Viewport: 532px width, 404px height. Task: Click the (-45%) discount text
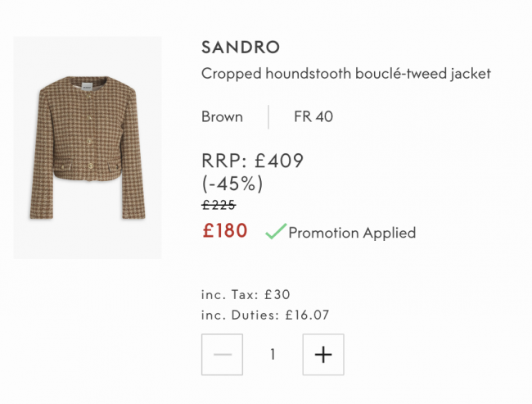coord(232,184)
